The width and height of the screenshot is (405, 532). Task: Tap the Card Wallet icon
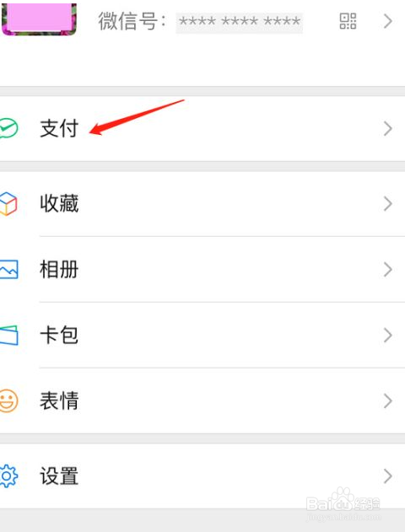coord(8,336)
